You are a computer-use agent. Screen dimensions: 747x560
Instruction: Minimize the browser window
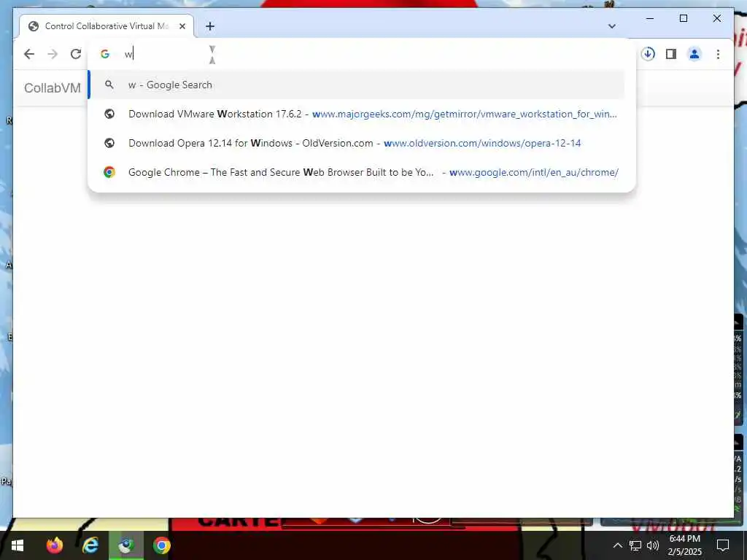tap(650, 18)
